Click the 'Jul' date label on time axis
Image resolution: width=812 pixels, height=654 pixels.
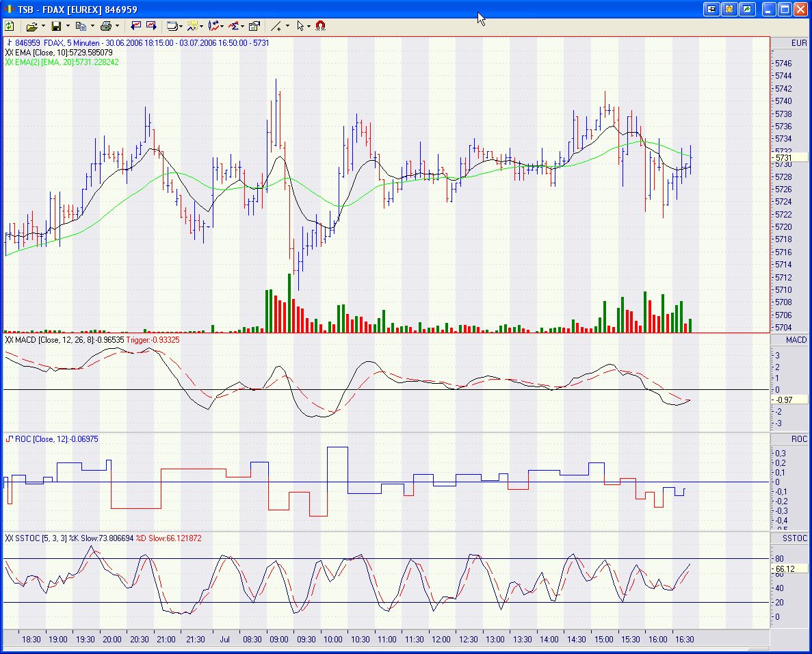225,640
